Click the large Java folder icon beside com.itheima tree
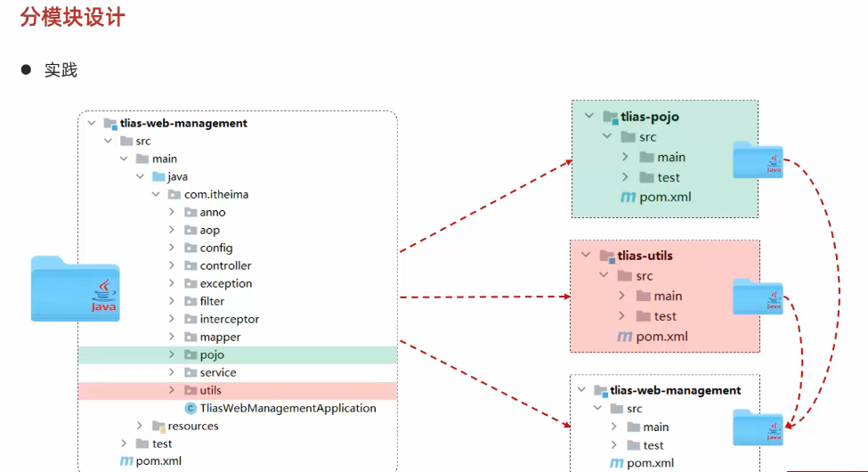The width and height of the screenshot is (868, 472). [76, 289]
